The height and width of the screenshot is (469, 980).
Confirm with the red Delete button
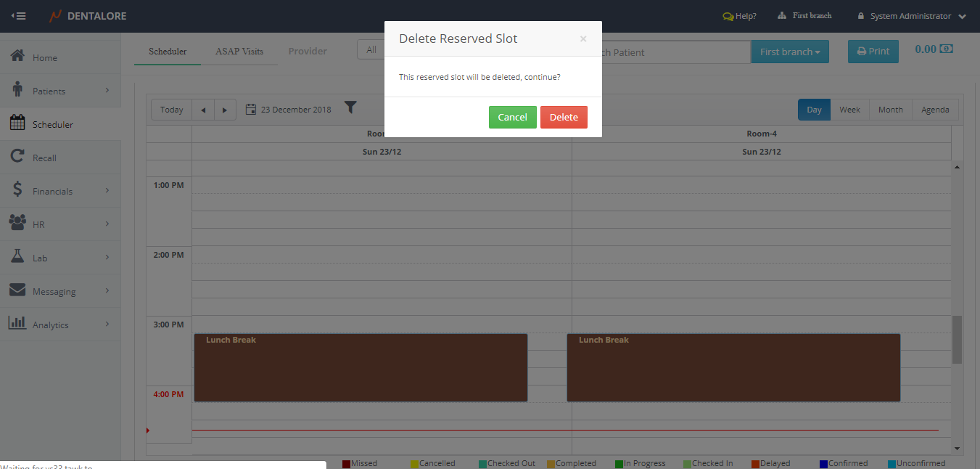coord(564,117)
